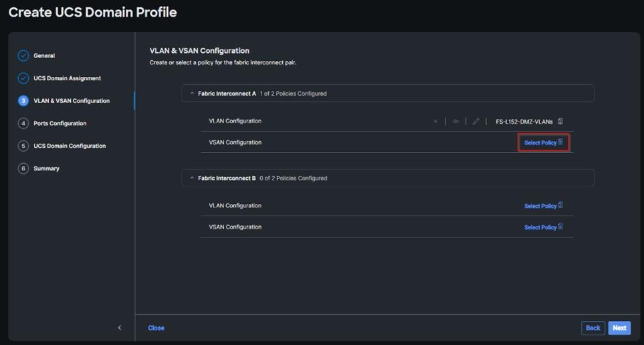Detach the FS-L152-DMZ-VLANs policy with the X icon
The width and height of the screenshot is (644, 345).
click(x=435, y=122)
